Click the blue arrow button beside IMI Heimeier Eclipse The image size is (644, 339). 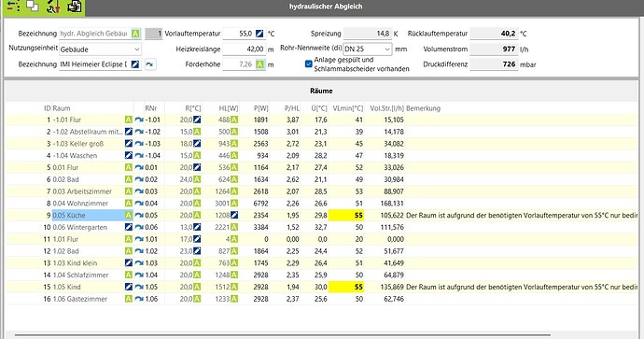point(150,64)
